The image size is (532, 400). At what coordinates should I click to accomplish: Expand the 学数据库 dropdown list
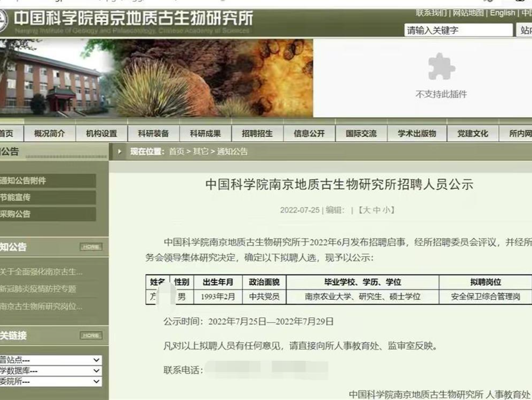click(51, 371)
